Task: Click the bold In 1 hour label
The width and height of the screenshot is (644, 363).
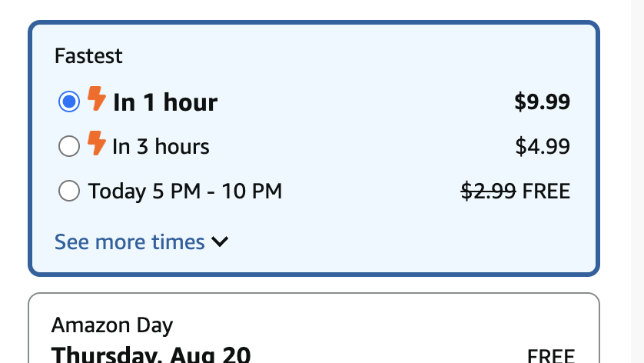Action: coord(165,102)
